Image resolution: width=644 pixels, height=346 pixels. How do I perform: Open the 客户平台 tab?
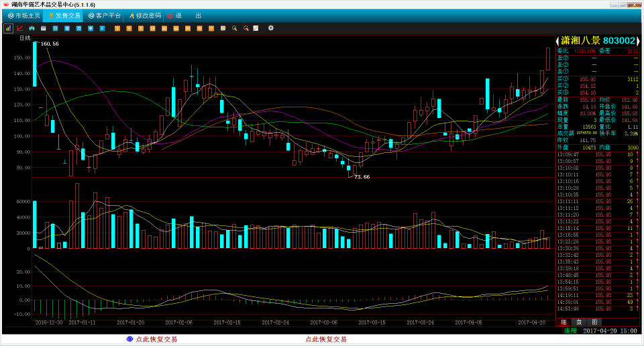[x=105, y=15]
